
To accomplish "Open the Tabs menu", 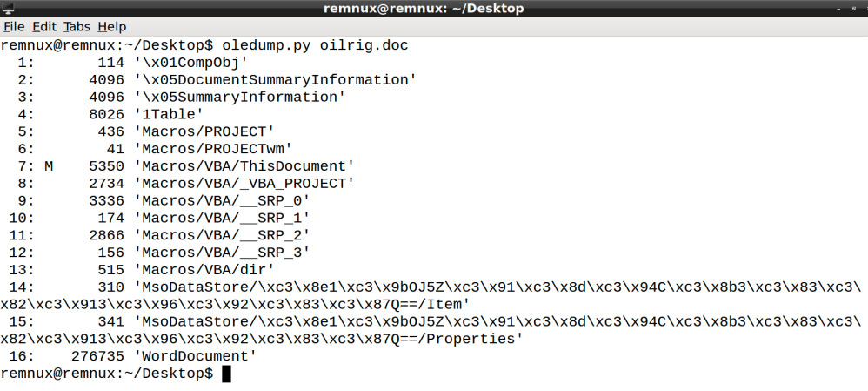I will point(77,27).
